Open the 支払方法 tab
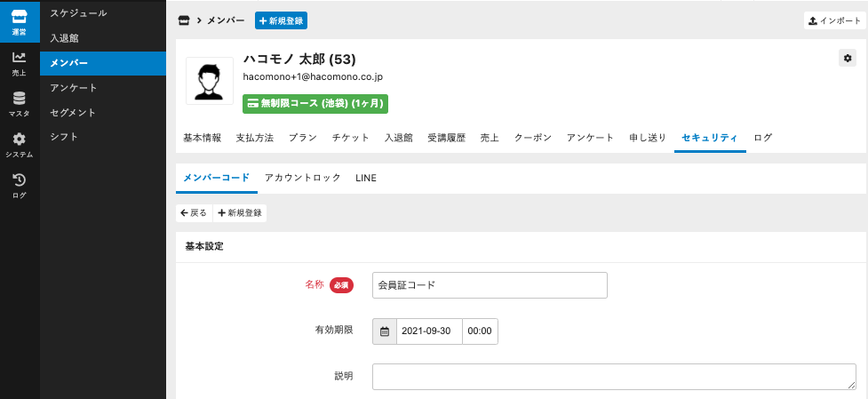This screenshot has height=399, width=868. click(255, 138)
